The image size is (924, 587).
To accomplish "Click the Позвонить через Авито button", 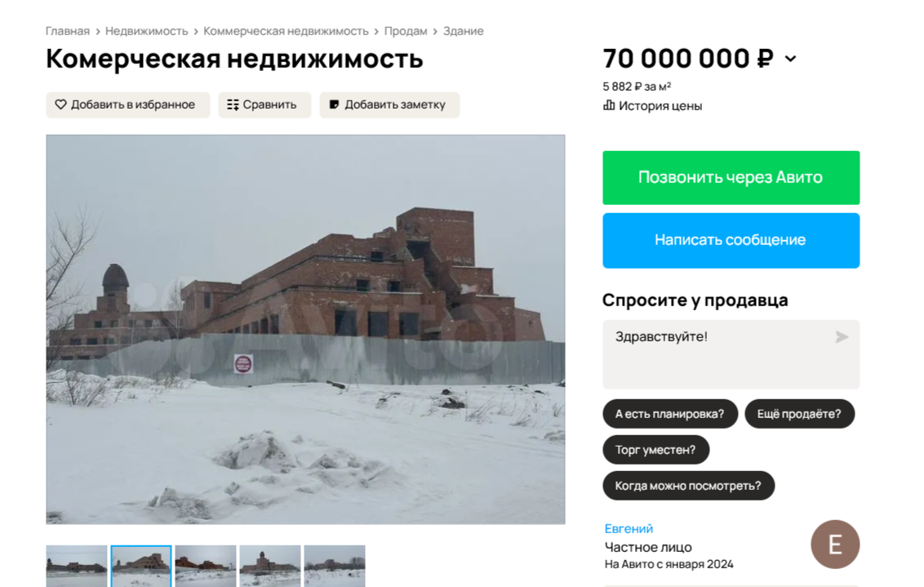I will click(x=731, y=177).
